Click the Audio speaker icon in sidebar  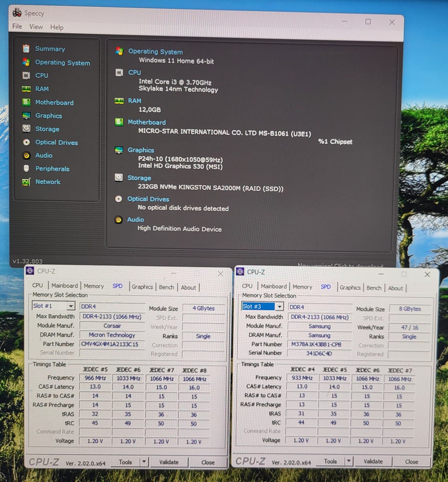tap(27, 155)
